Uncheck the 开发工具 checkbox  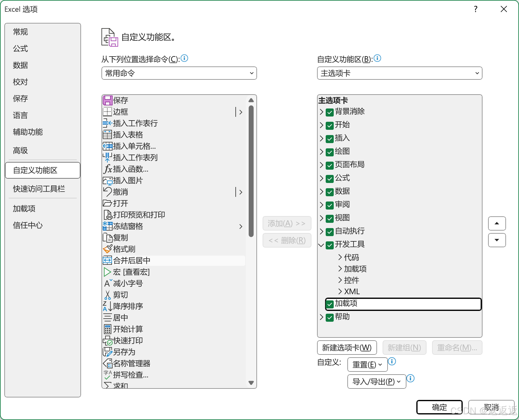coord(330,245)
